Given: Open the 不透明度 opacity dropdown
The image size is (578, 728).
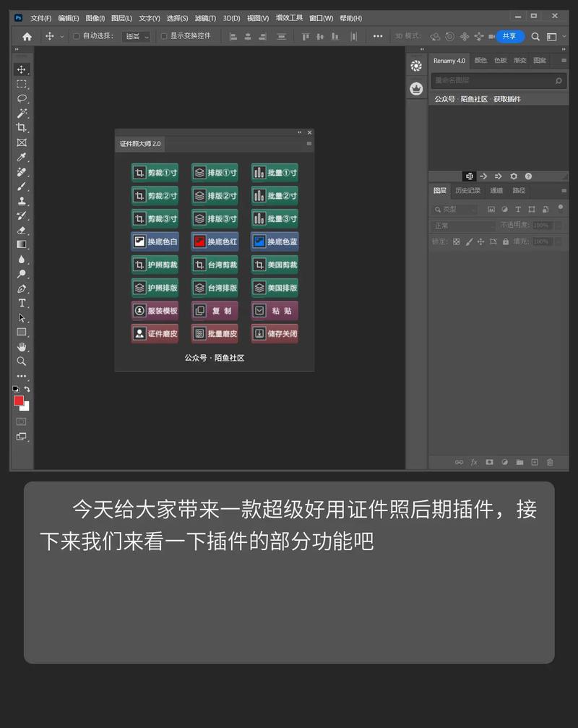Looking at the screenshot, I should [x=558, y=225].
